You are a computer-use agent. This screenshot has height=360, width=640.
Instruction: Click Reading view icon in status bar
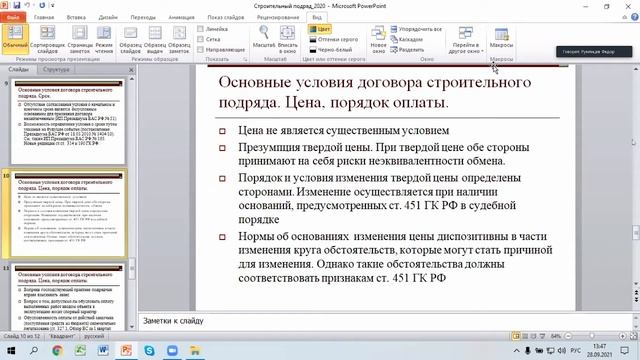[533, 336]
